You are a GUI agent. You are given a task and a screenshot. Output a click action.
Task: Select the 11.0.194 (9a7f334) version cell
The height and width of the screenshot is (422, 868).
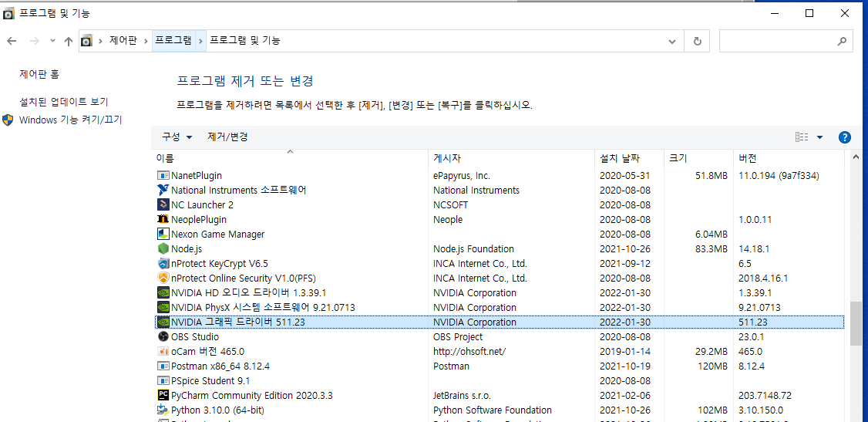779,176
